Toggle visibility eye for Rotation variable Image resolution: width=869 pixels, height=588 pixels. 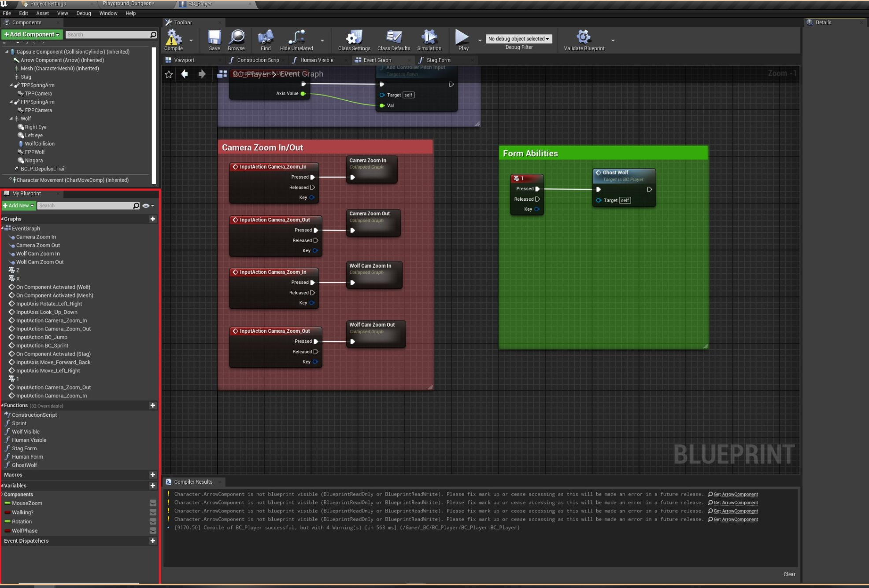pos(153,522)
